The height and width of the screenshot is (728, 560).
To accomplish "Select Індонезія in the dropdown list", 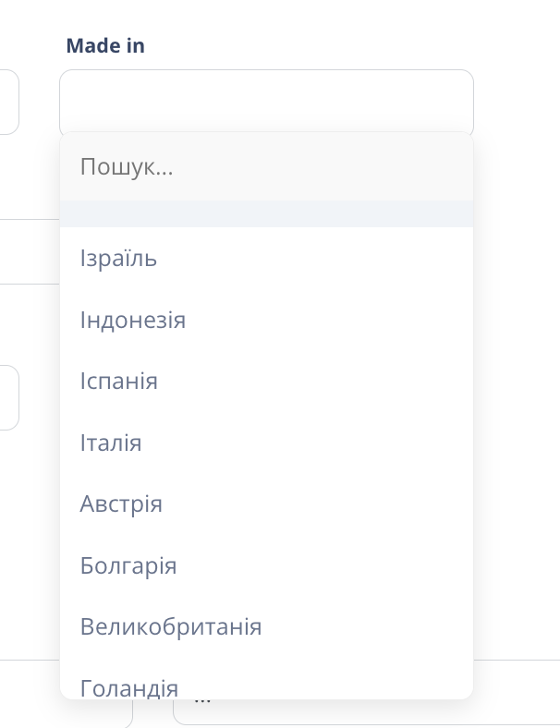I will [133, 321].
